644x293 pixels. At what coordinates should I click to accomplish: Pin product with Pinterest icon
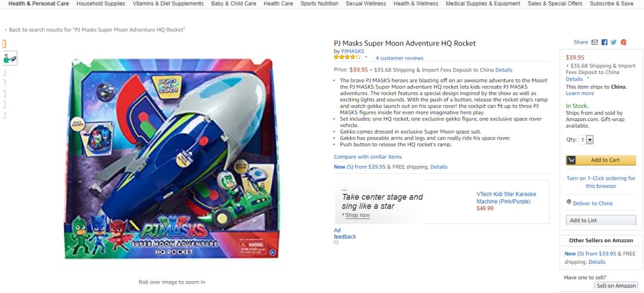(x=624, y=42)
